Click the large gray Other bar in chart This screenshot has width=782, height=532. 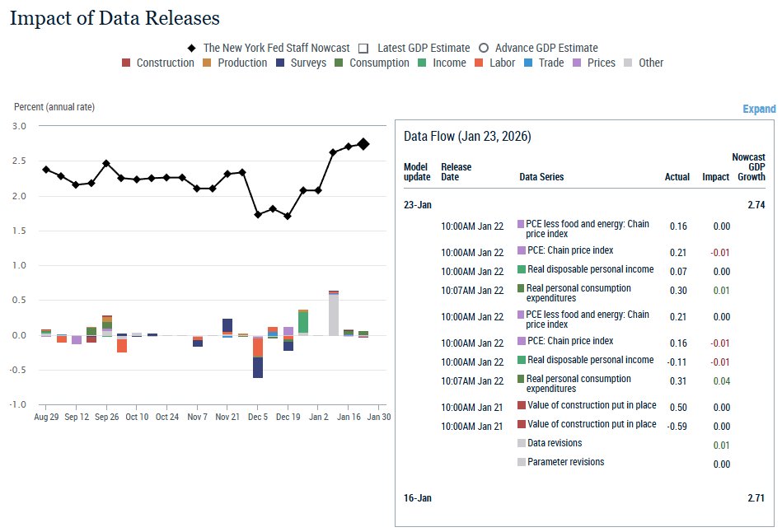[333, 315]
